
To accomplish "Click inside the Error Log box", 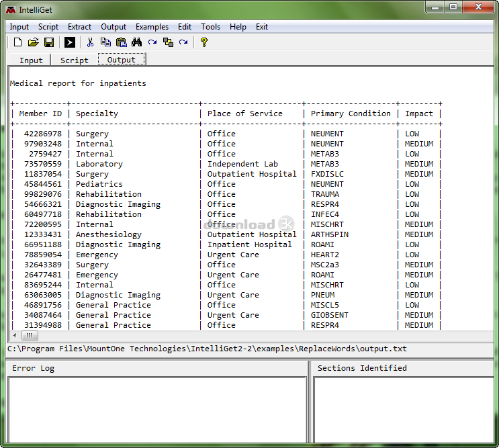I will [157, 410].
